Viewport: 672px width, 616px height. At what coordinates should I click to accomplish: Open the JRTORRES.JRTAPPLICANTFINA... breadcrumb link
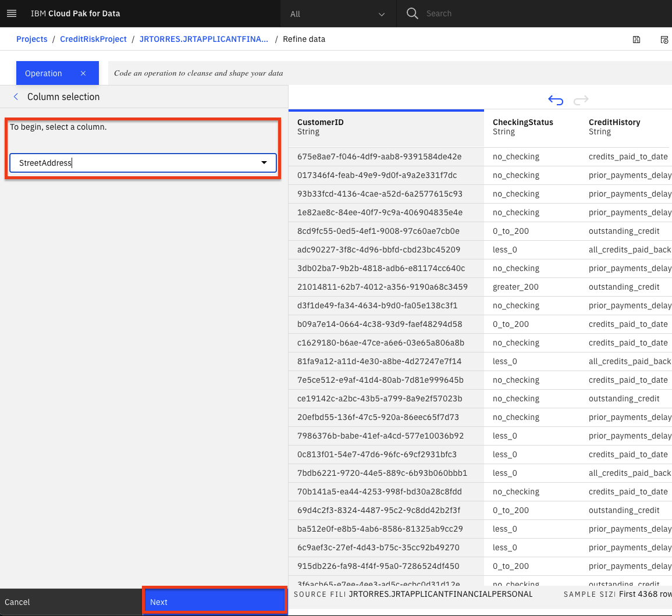[204, 39]
